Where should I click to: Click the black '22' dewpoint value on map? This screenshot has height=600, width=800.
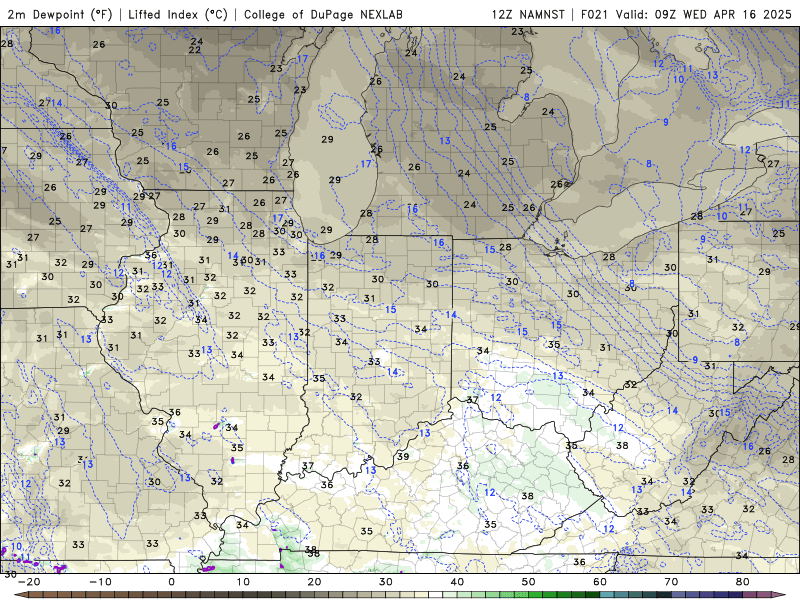tap(194, 50)
